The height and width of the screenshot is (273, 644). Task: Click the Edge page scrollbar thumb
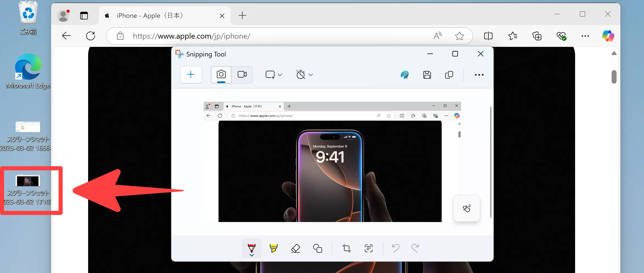coord(614,77)
